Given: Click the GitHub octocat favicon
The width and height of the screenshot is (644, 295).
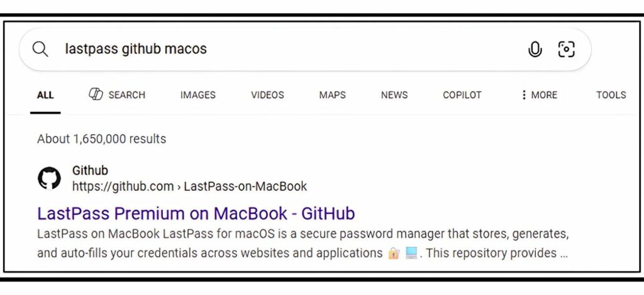Looking at the screenshot, I should coord(49,178).
